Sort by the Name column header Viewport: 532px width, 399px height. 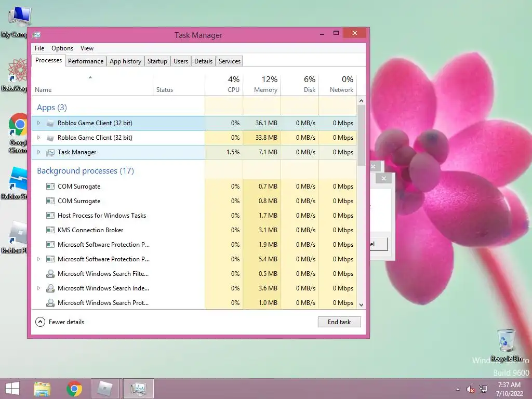pos(92,85)
